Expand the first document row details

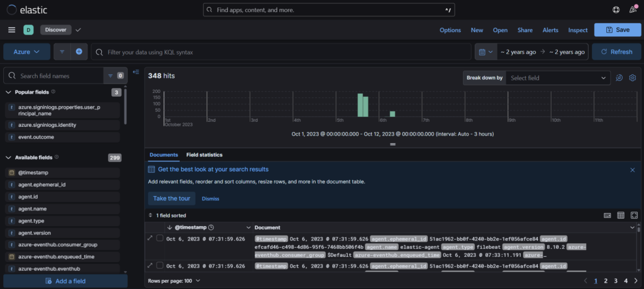(x=150, y=239)
